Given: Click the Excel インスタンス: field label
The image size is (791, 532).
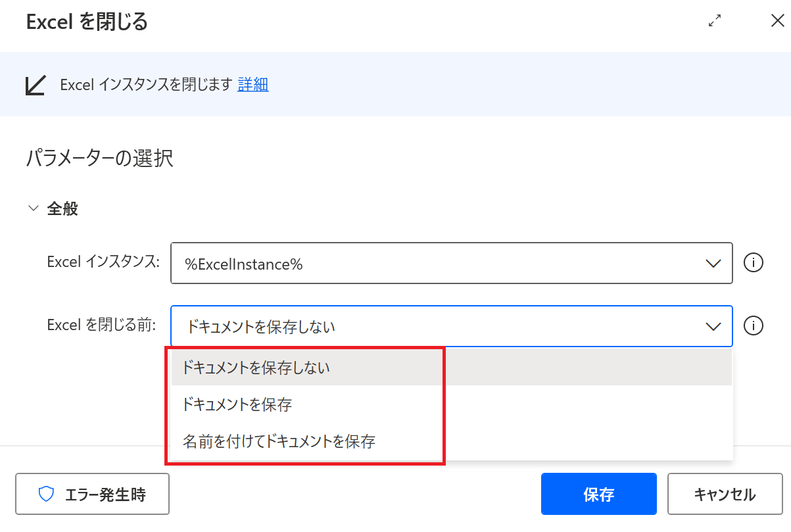Looking at the screenshot, I should click(x=103, y=262).
